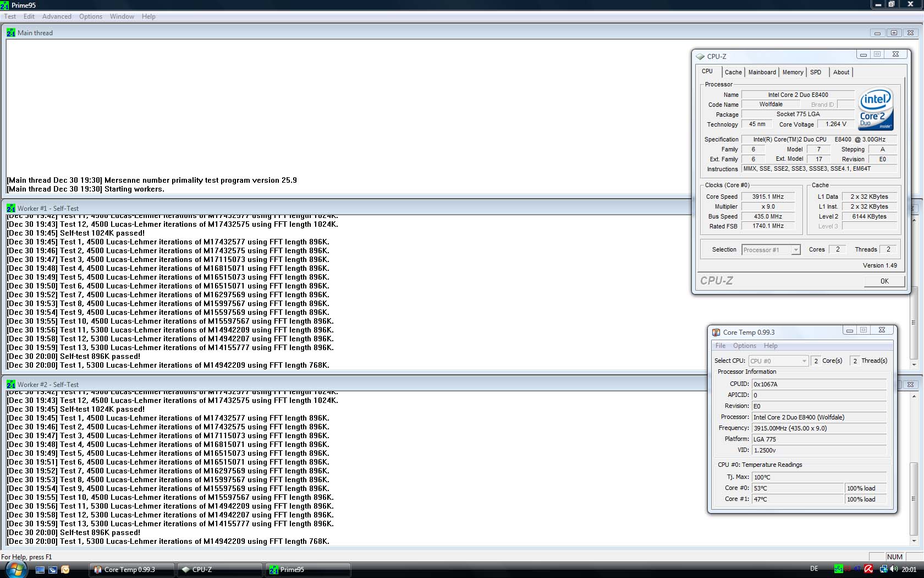The image size is (924, 578).
Task: Open Core Temp Options menu
Action: click(745, 346)
